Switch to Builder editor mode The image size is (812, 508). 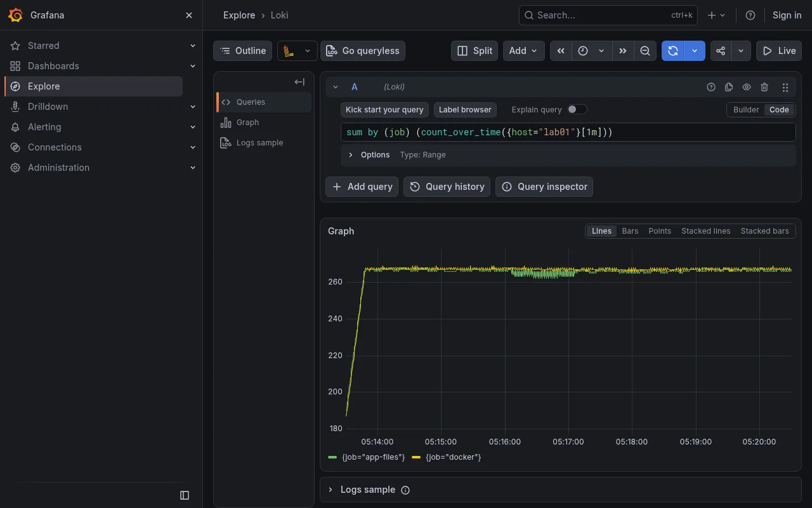point(746,110)
